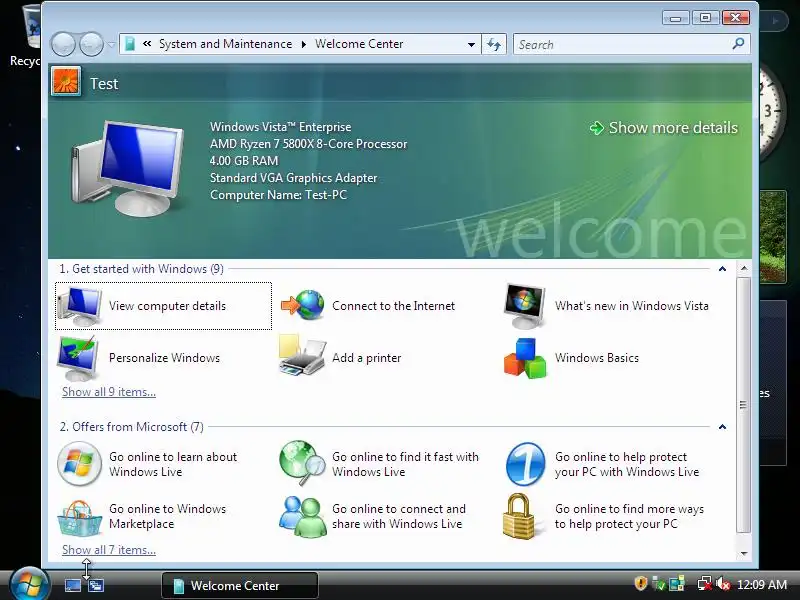Click the vertical scrollbar thumb
Screen dimensions: 800x600
pyautogui.click(x=744, y=405)
